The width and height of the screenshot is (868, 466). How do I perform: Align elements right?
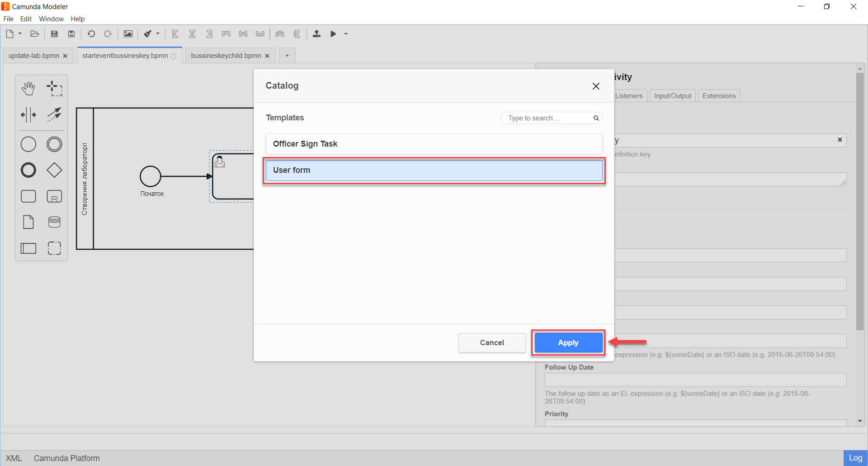click(x=209, y=34)
